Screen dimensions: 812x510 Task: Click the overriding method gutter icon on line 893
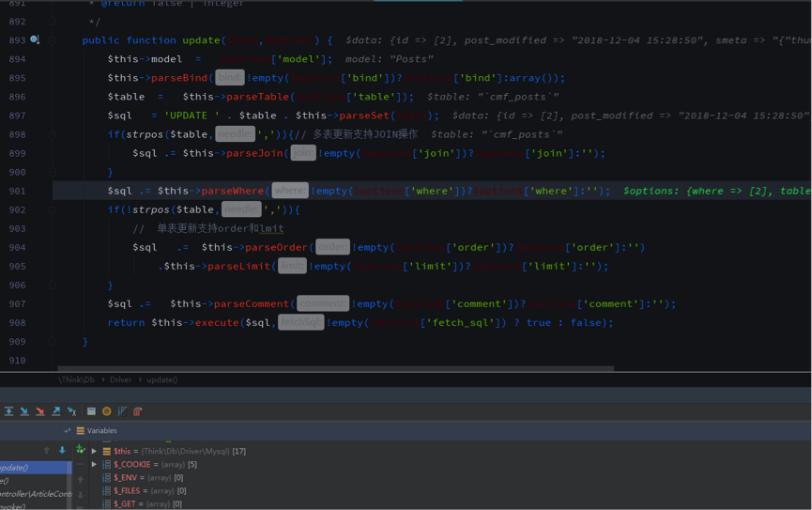coord(35,40)
